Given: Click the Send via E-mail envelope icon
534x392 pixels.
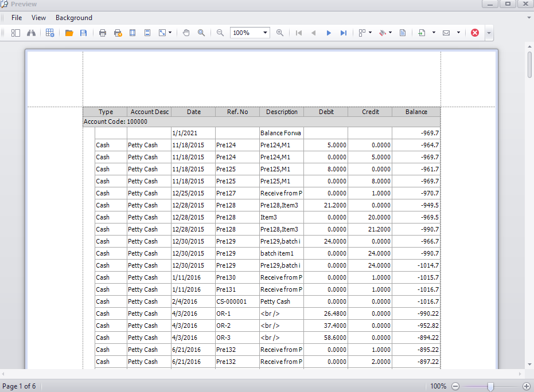Looking at the screenshot, I should pos(446,33).
